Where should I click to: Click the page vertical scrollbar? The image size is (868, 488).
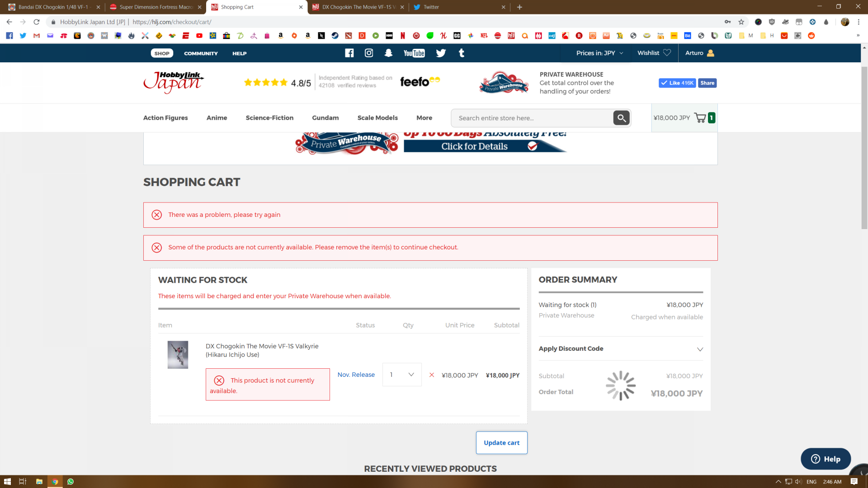click(864, 147)
